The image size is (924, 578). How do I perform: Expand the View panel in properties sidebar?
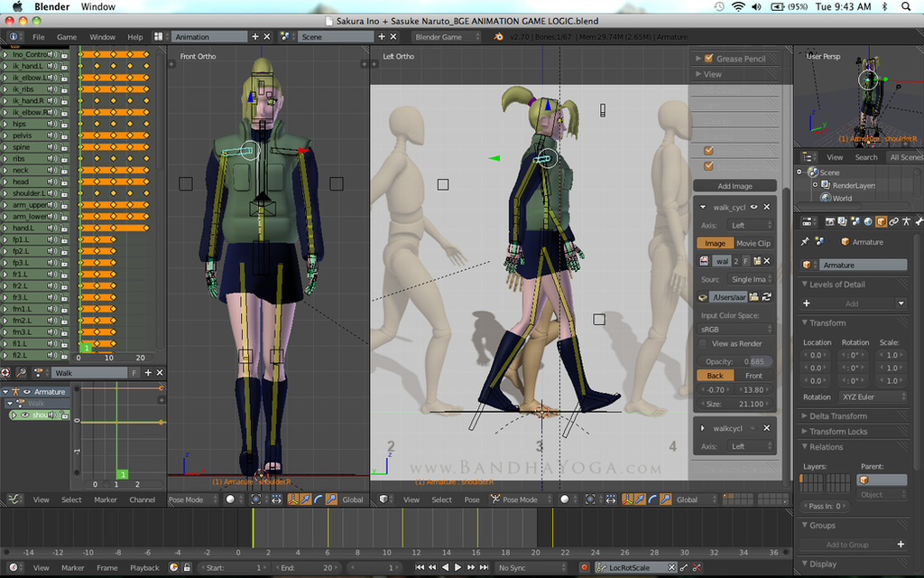[699, 74]
